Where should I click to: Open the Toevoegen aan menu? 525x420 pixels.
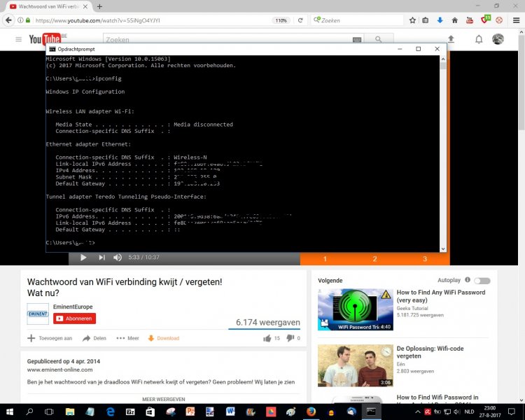click(50, 338)
